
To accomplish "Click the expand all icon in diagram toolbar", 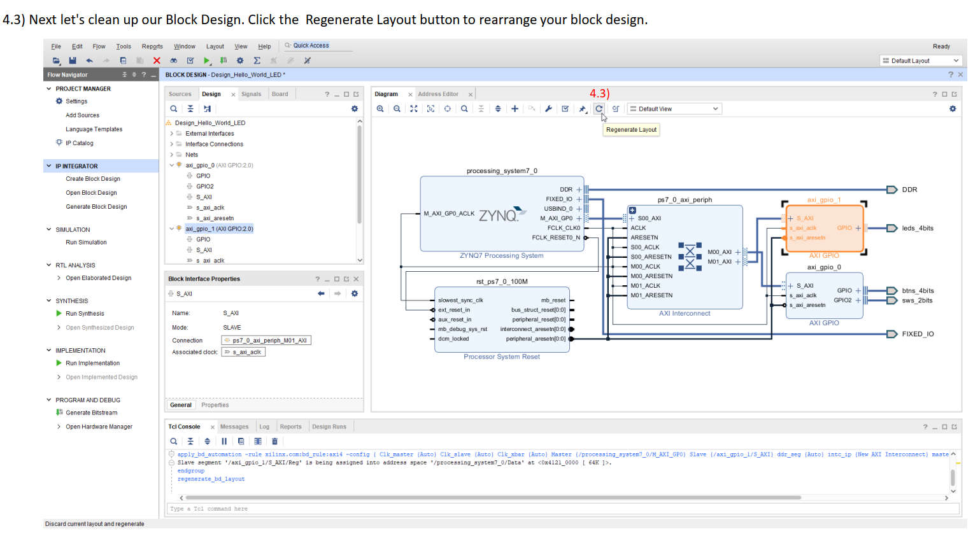I will point(498,109).
